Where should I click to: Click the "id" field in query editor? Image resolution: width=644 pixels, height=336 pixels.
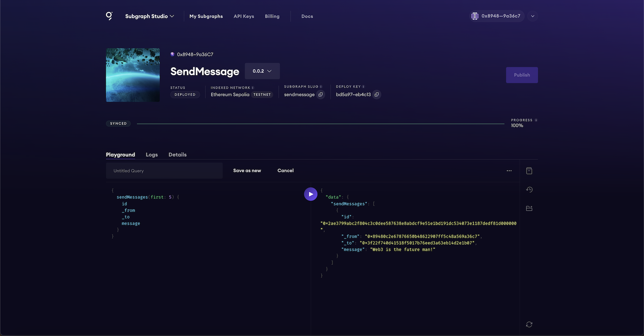pos(124,204)
